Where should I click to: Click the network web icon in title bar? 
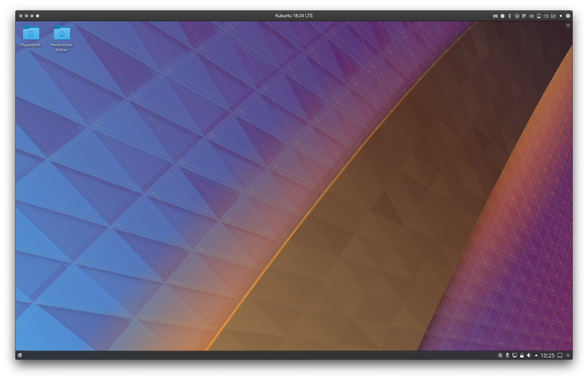click(x=524, y=16)
